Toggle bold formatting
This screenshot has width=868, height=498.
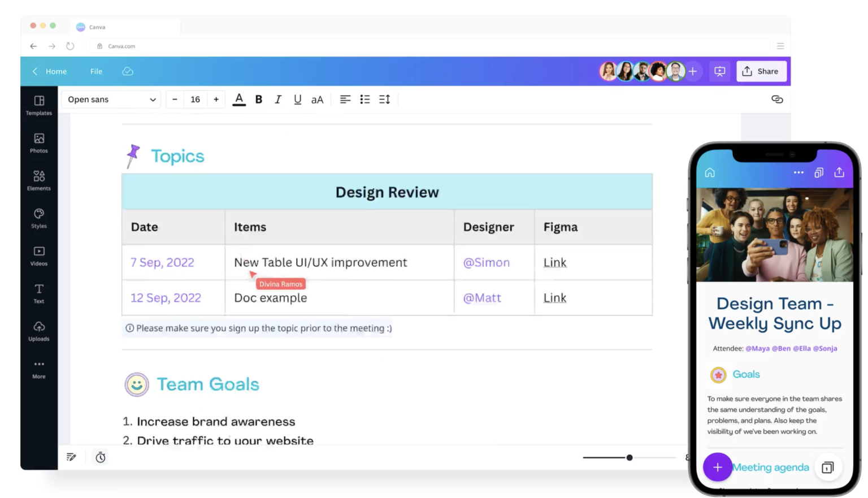(x=258, y=99)
